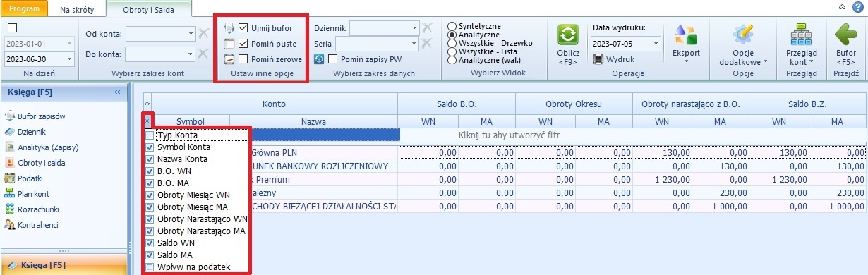Open the Do konta dropdown

click(191, 54)
